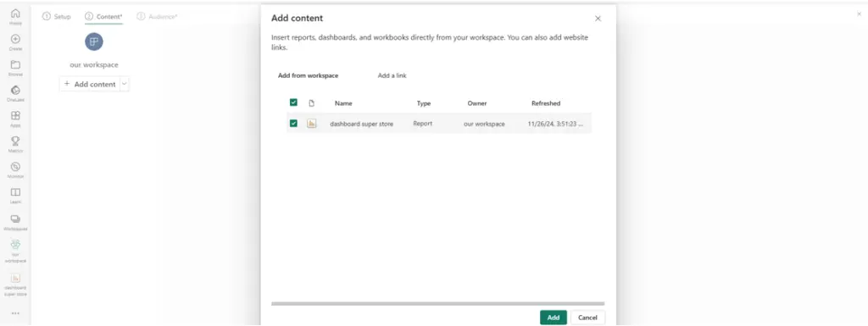Image resolution: width=868 pixels, height=326 pixels.
Task: Click the file type column header icon
Action: (312, 103)
